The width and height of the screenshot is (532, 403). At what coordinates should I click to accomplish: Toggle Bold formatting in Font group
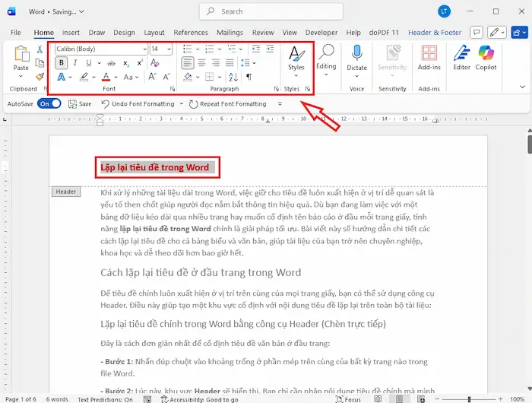point(62,63)
